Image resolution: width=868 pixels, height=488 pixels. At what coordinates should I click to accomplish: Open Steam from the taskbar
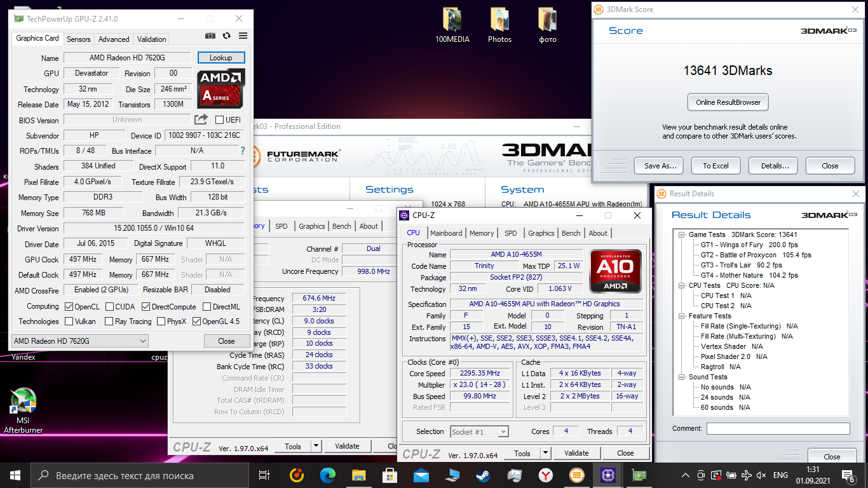[x=483, y=475]
